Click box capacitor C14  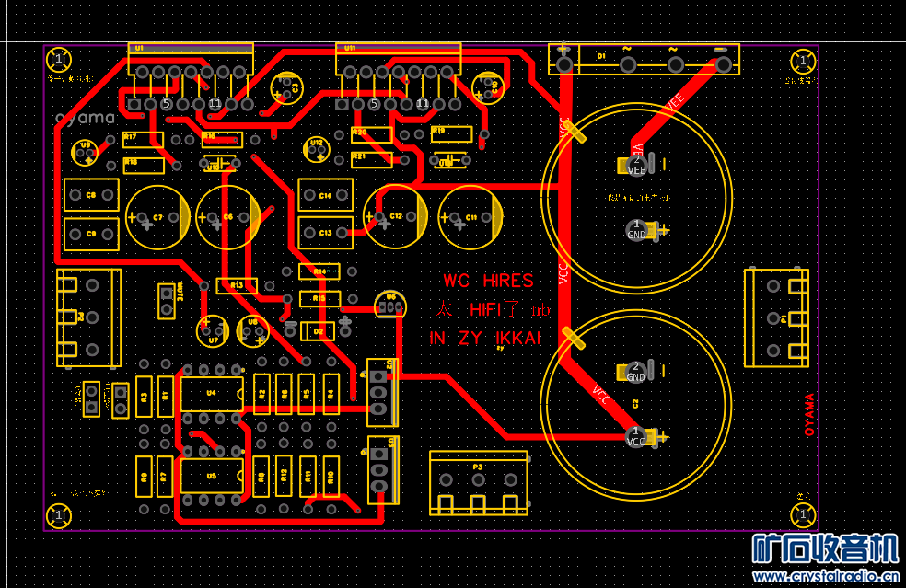coord(325,195)
